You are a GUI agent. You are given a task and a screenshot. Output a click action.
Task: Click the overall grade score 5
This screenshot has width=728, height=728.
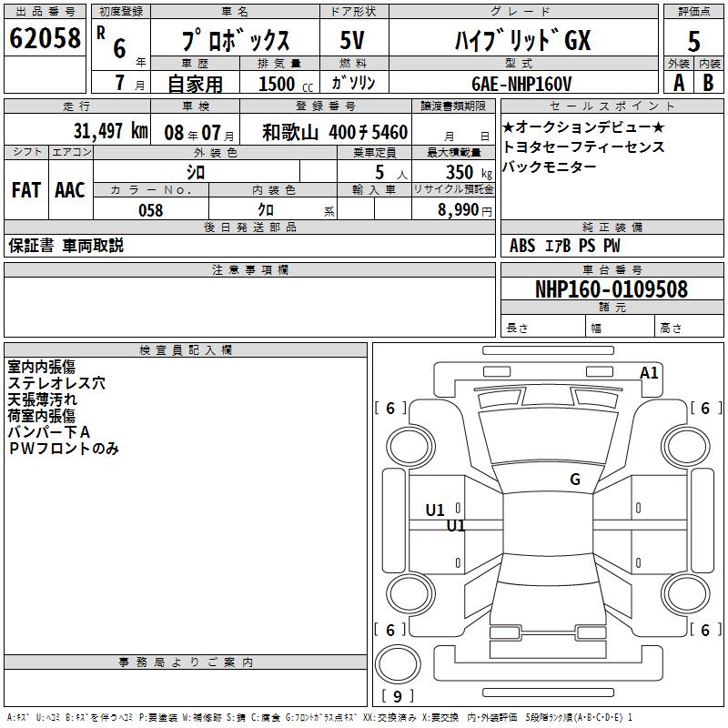click(693, 41)
